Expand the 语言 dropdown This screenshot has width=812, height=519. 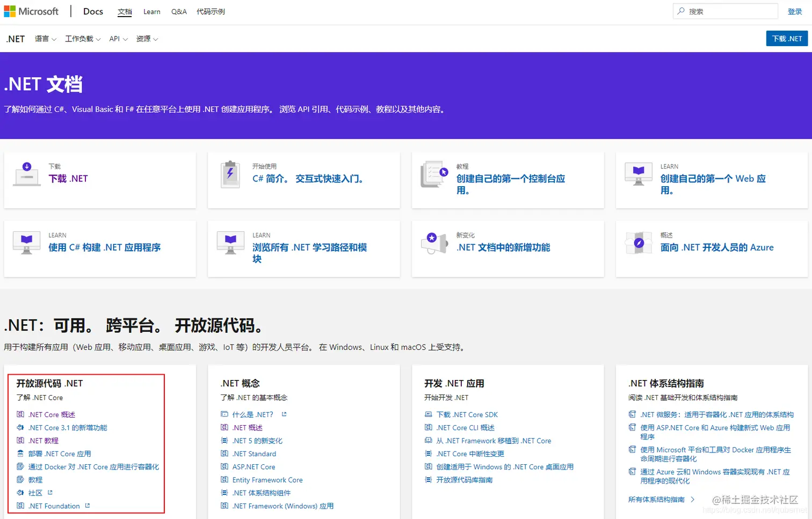point(46,39)
